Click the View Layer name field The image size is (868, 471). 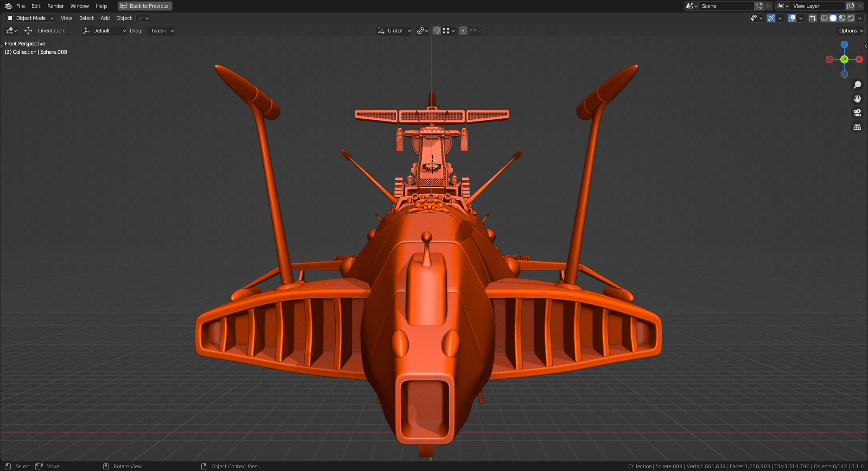tap(818, 6)
